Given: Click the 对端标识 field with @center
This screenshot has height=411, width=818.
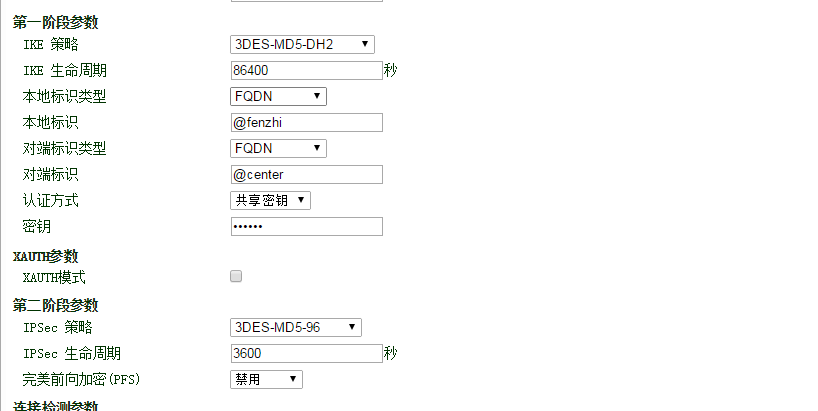Looking at the screenshot, I should [306, 175].
